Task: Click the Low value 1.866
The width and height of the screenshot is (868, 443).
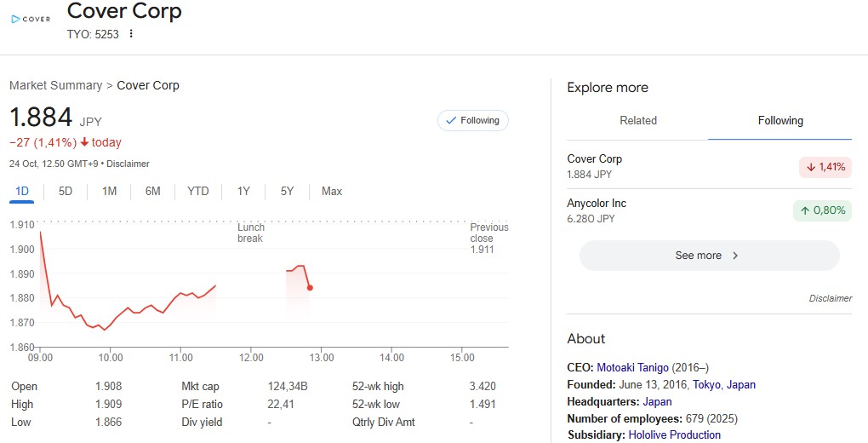Action: tap(109, 422)
